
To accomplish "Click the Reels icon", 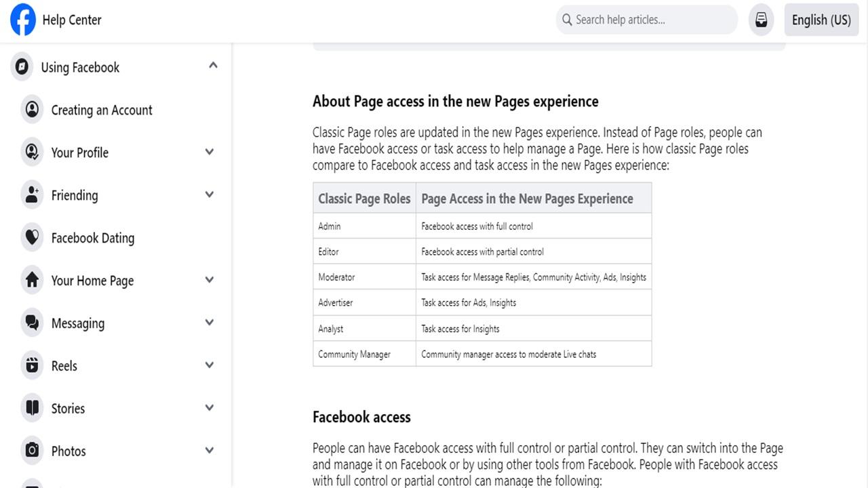I will 32,366.
